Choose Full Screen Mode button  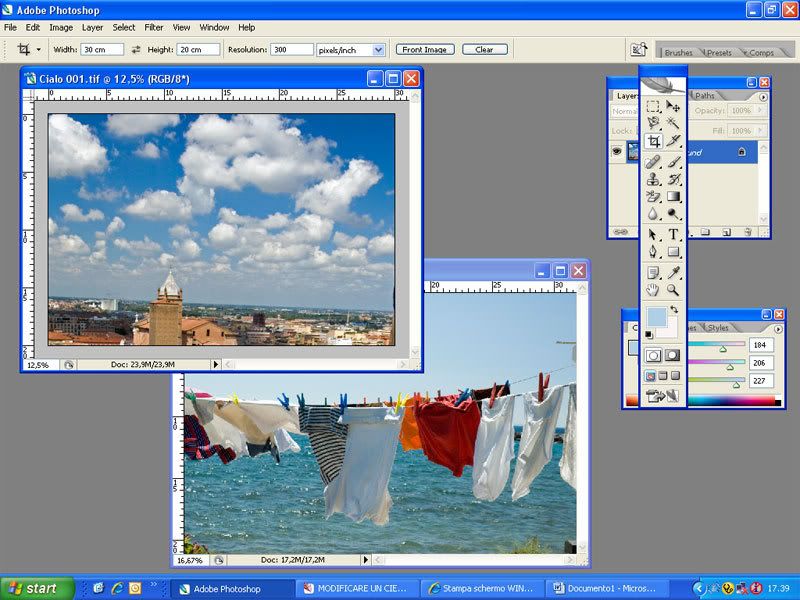pos(675,376)
